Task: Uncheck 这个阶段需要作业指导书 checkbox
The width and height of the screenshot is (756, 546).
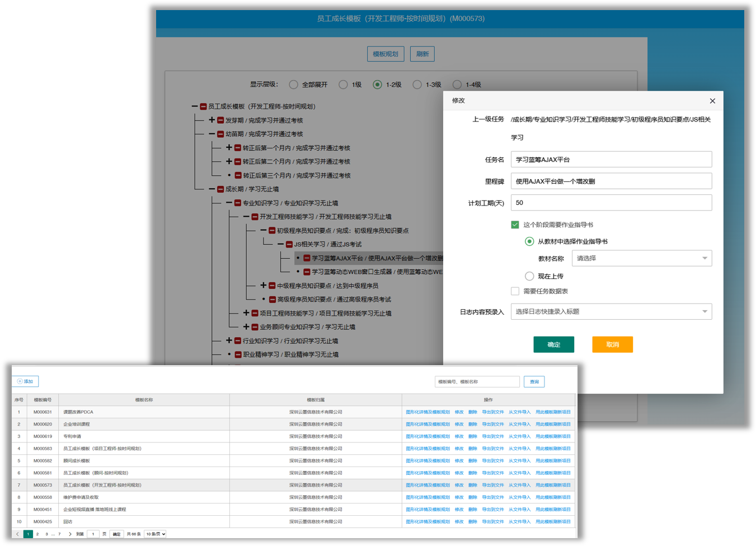Action: click(x=515, y=225)
